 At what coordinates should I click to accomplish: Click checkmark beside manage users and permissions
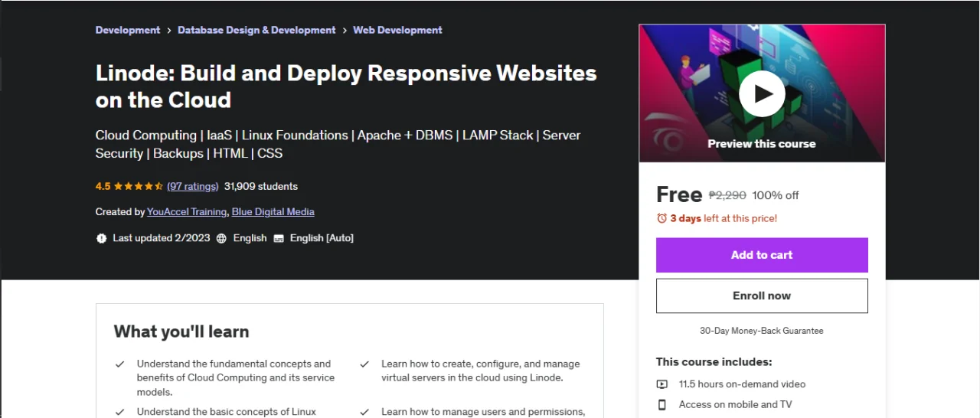pyautogui.click(x=364, y=412)
